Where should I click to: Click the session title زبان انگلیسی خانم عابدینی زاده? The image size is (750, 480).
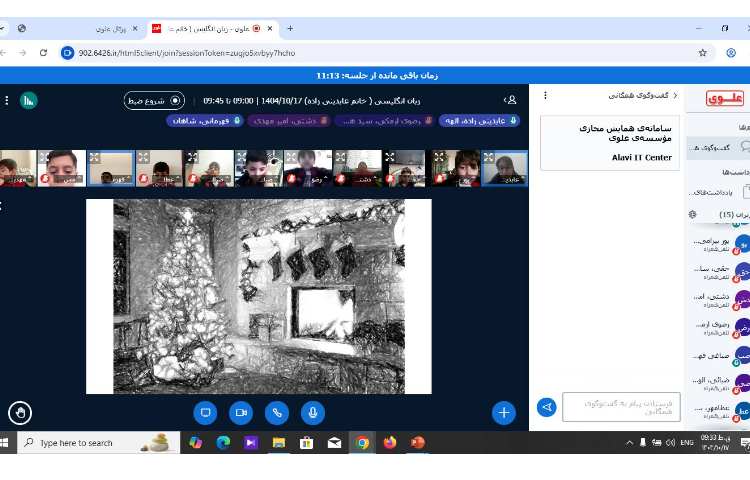[311, 101]
